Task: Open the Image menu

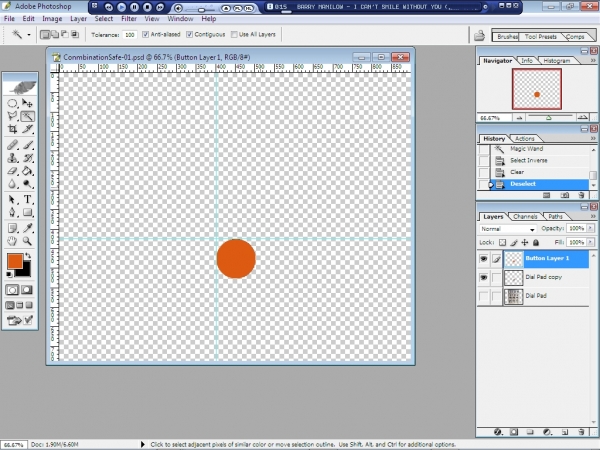Action: pos(52,19)
